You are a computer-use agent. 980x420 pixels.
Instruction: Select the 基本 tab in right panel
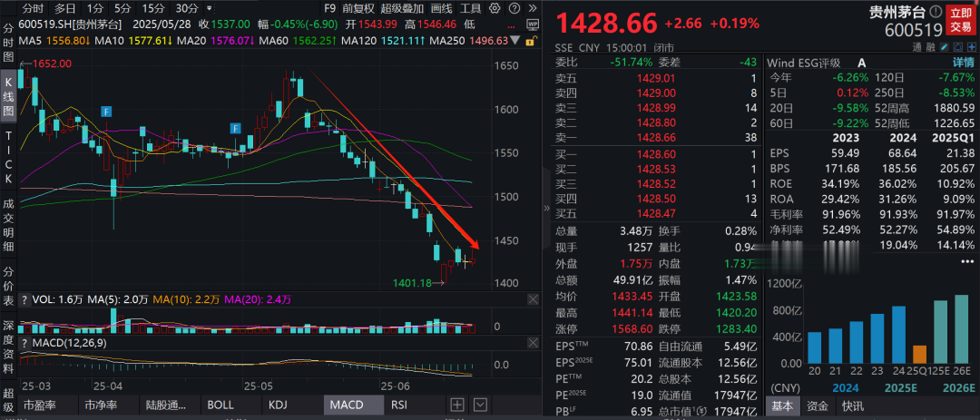(x=783, y=406)
